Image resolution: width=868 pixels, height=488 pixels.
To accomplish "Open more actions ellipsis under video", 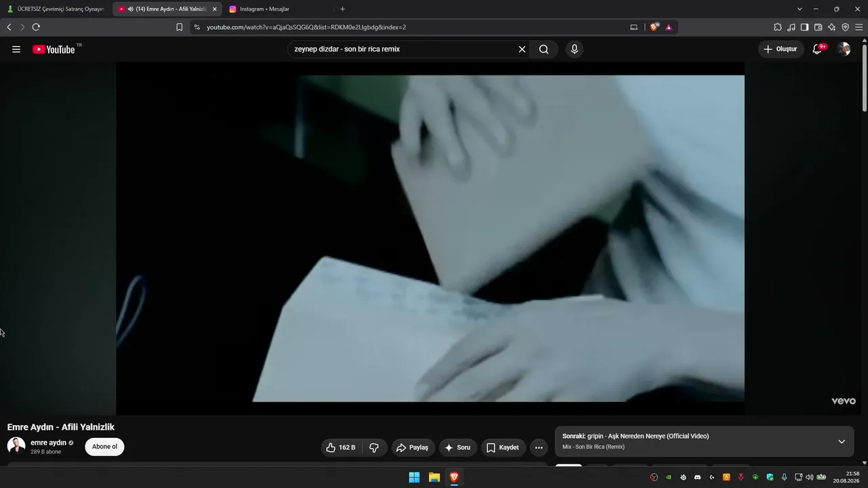I will click(x=538, y=447).
